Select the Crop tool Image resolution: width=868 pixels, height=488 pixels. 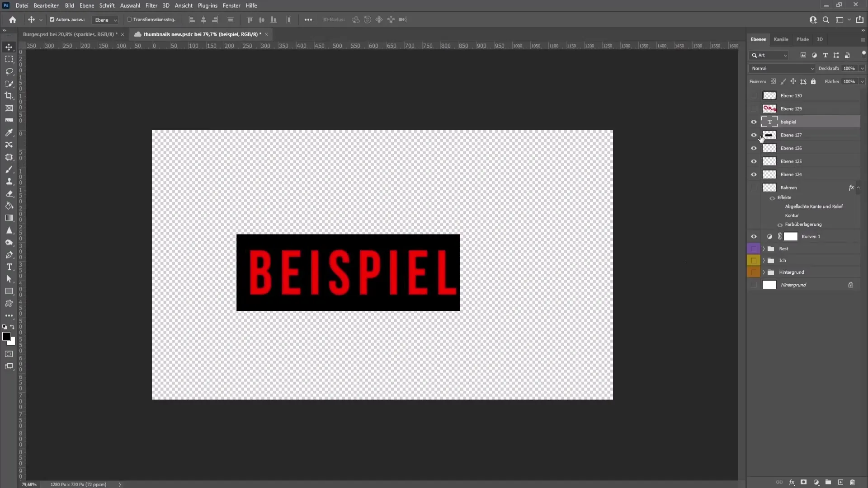(x=9, y=96)
